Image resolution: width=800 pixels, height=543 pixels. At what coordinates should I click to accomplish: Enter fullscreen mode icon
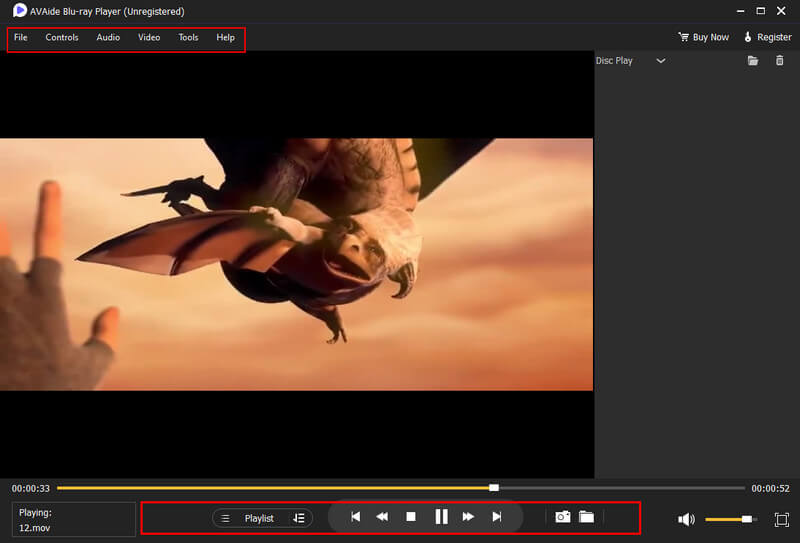point(782,520)
